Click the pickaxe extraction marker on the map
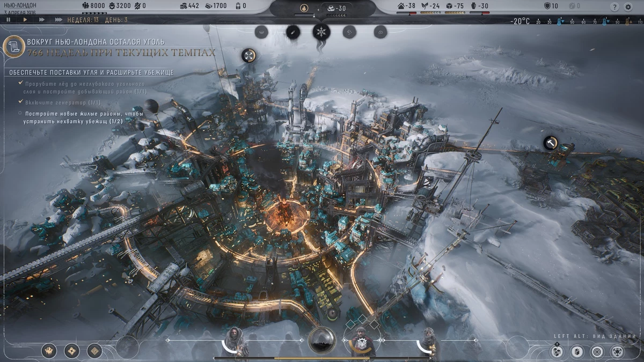The height and width of the screenshot is (362, 644). 551,143
